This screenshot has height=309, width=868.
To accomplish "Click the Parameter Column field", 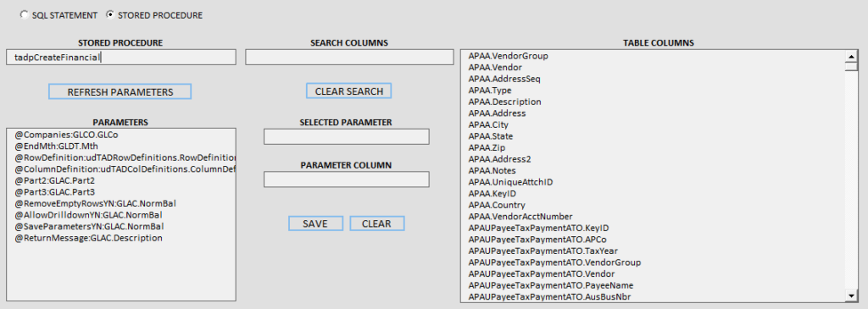I will click(x=347, y=179).
